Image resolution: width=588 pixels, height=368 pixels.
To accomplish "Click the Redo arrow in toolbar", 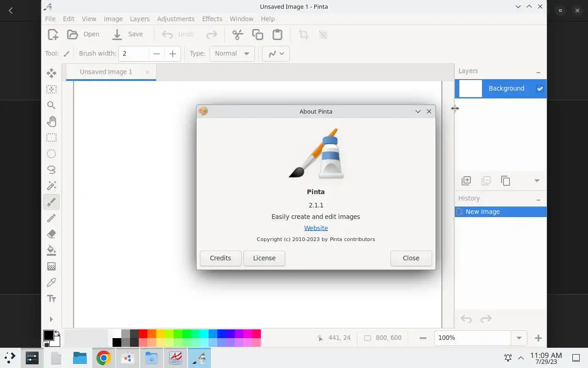I will pos(211,34).
